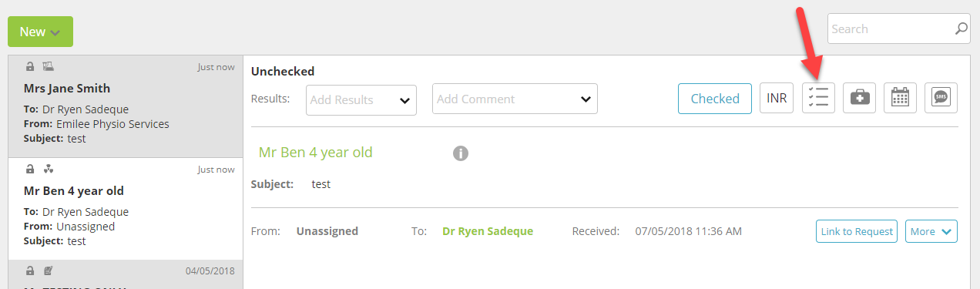980x289 pixels.
Task: Mark the result as Checked
Action: tap(715, 98)
